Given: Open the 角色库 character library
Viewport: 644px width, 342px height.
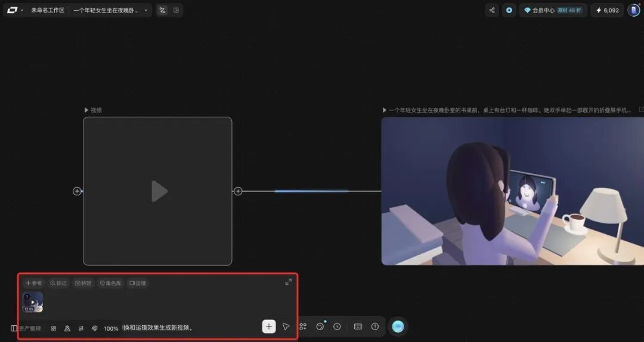Looking at the screenshot, I should (110, 283).
